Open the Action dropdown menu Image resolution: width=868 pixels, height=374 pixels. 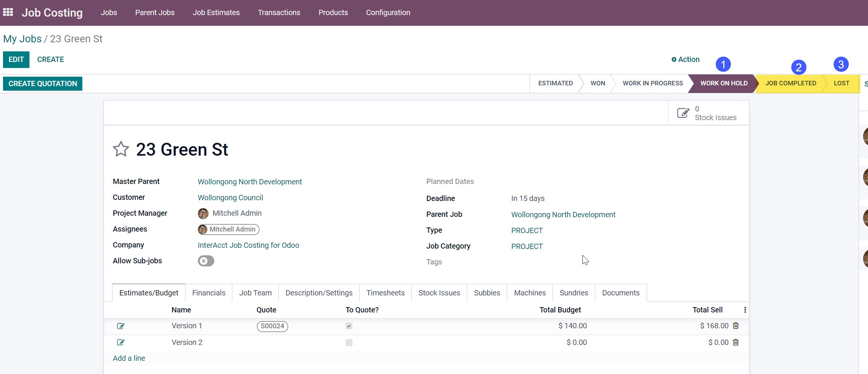[x=685, y=59]
